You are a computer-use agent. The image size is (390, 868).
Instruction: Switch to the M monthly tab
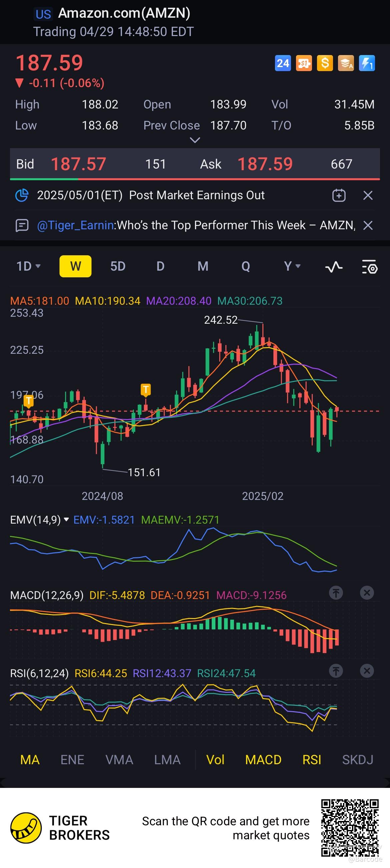pyautogui.click(x=203, y=266)
